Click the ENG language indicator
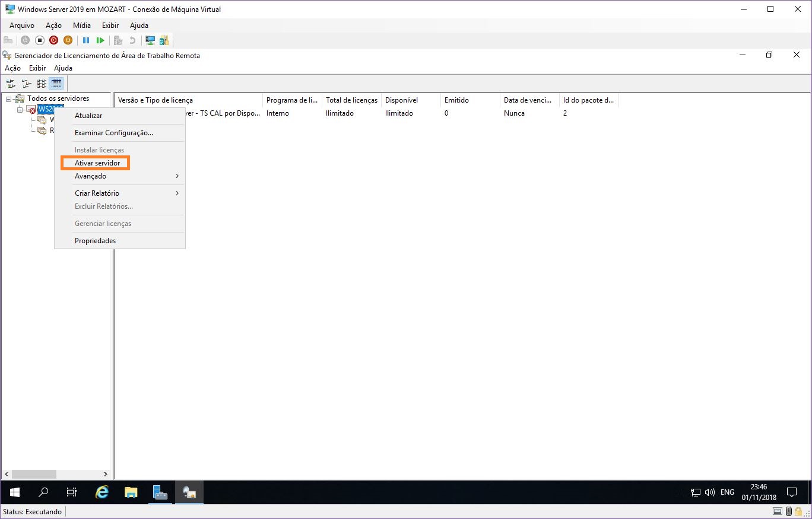 (x=727, y=492)
